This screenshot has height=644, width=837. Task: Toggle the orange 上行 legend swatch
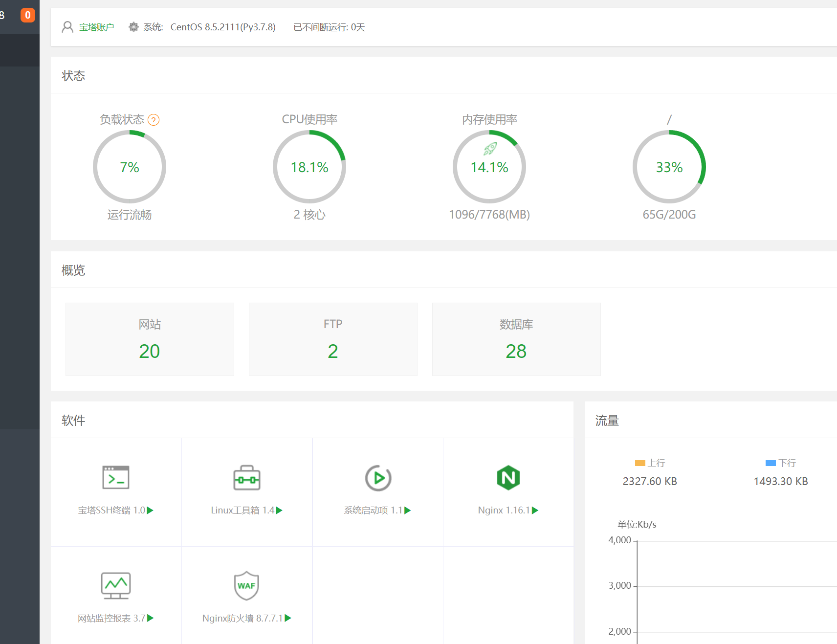click(x=640, y=463)
